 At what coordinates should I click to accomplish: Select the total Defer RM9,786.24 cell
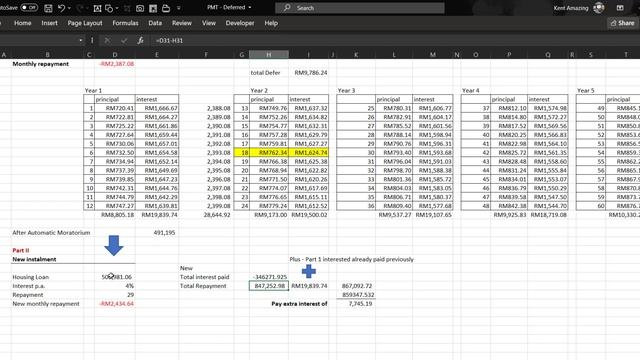[309, 73]
